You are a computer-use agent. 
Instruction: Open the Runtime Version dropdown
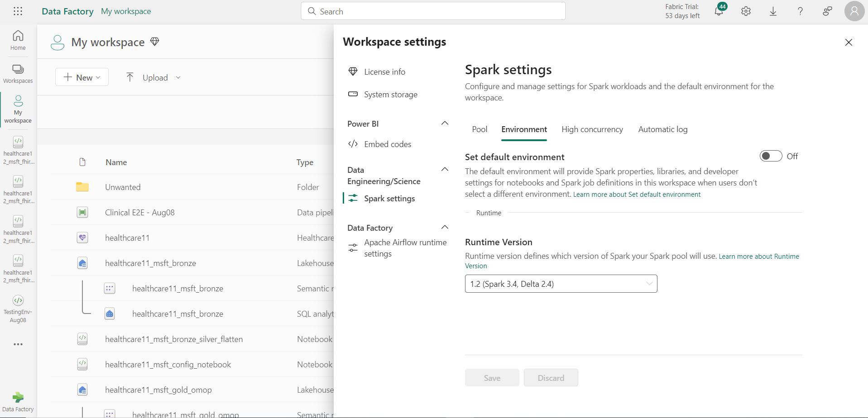point(561,284)
